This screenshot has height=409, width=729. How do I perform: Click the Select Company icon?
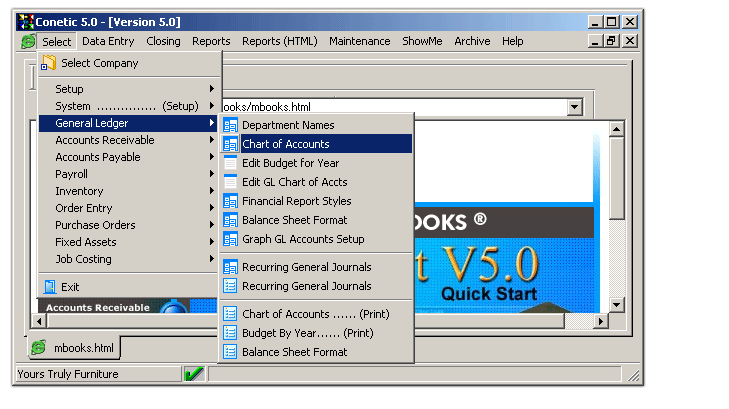pos(48,63)
